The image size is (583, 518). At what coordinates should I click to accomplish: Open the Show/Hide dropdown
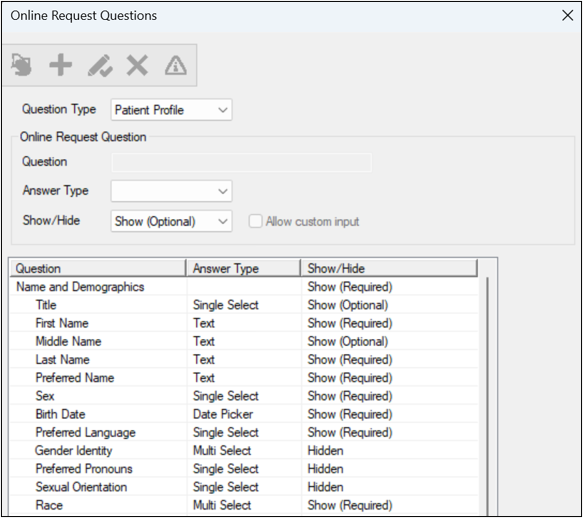(x=171, y=221)
